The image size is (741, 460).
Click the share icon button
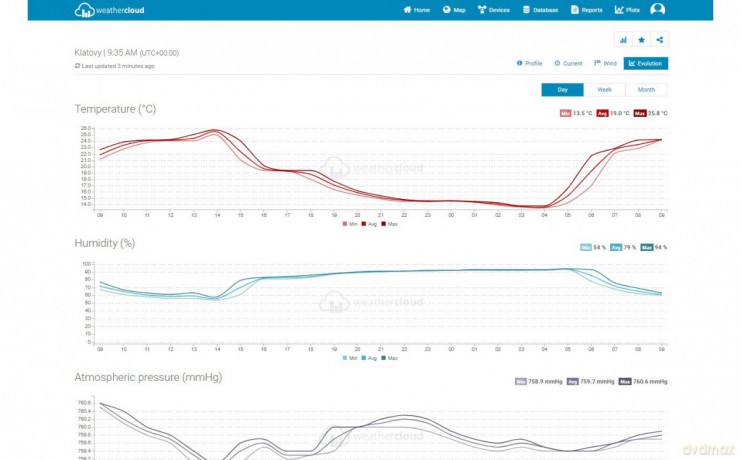pyautogui.click(x=659, y=40)
